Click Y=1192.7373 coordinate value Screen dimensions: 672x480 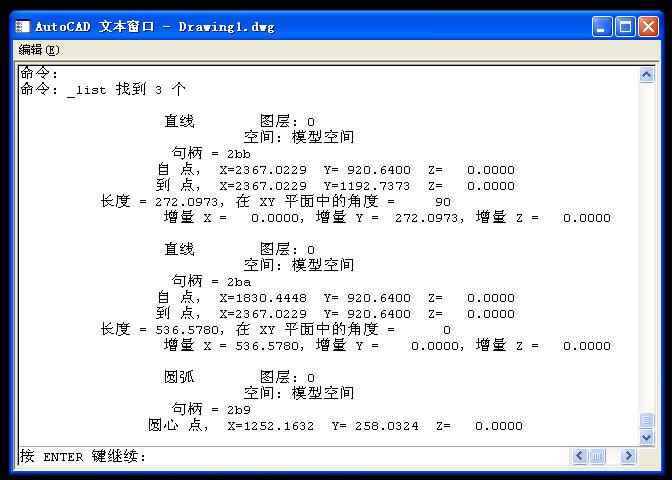(x=367, y=186)
